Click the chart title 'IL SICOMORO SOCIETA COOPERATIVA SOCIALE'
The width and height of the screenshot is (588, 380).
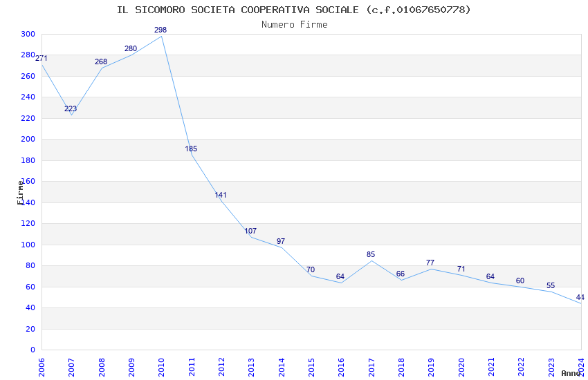coord(238,10)
